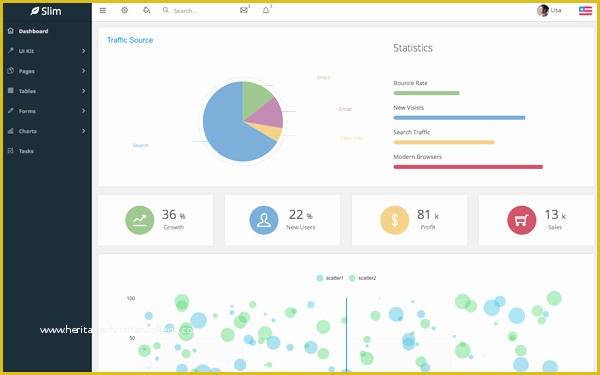Viewport: 600px width, 375px height.
Task: Expand the Forms submenu chevron
Action: [x=83, y=111]
